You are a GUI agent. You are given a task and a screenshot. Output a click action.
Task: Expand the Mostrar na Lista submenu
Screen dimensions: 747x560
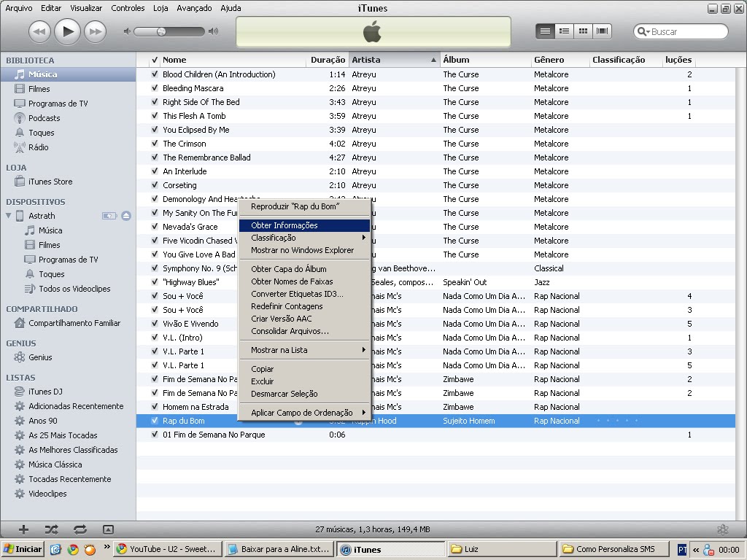pos(304,350)
